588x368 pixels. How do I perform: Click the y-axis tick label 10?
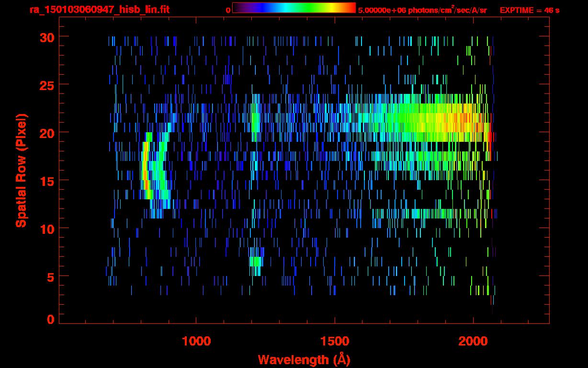(x=47, y=229)
